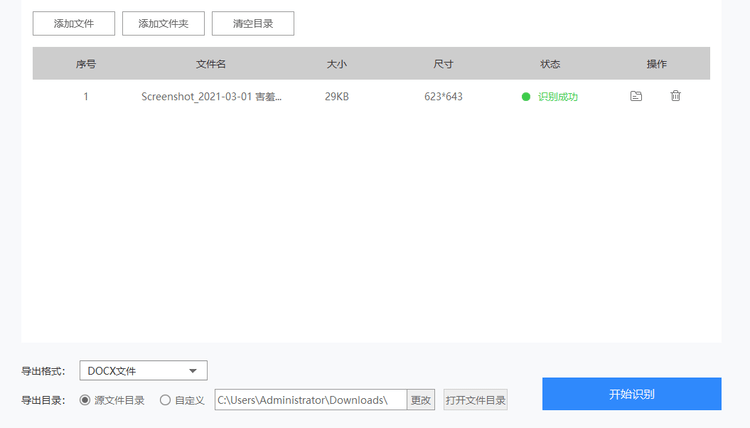Click the 状态 column header
This screenshot has width=750, height=428.
pos(550,64)
